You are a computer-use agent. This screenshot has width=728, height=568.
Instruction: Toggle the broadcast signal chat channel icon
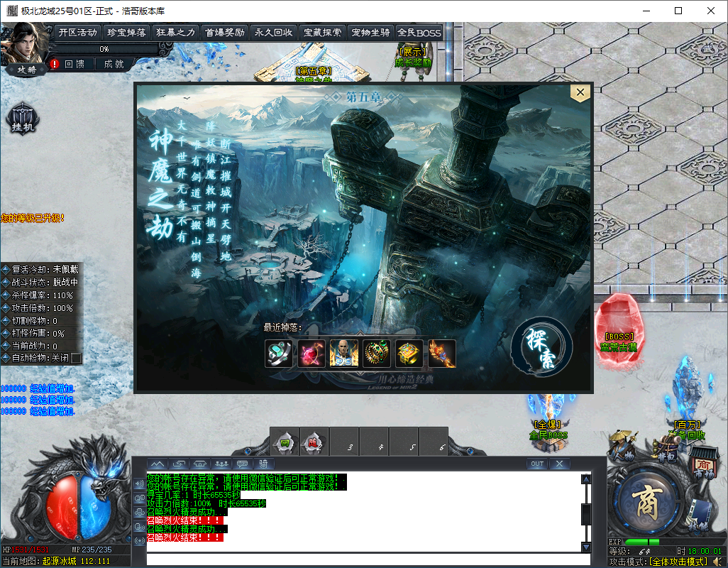139,541
